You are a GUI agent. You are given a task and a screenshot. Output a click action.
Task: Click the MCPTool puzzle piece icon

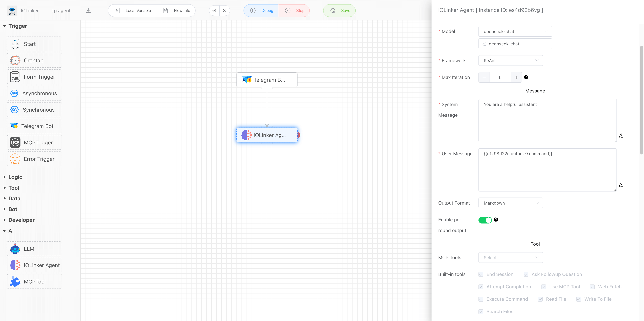point(15,281)
